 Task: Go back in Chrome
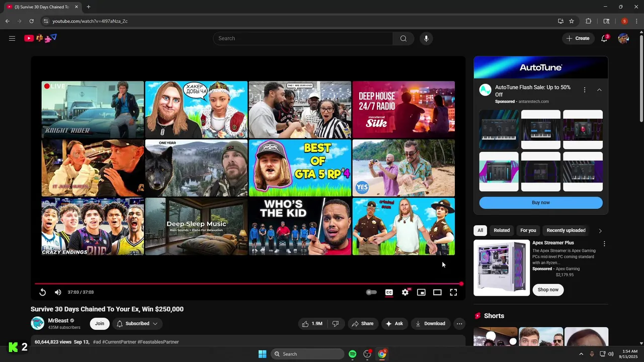pyautogui.click(x=7, y=21)
